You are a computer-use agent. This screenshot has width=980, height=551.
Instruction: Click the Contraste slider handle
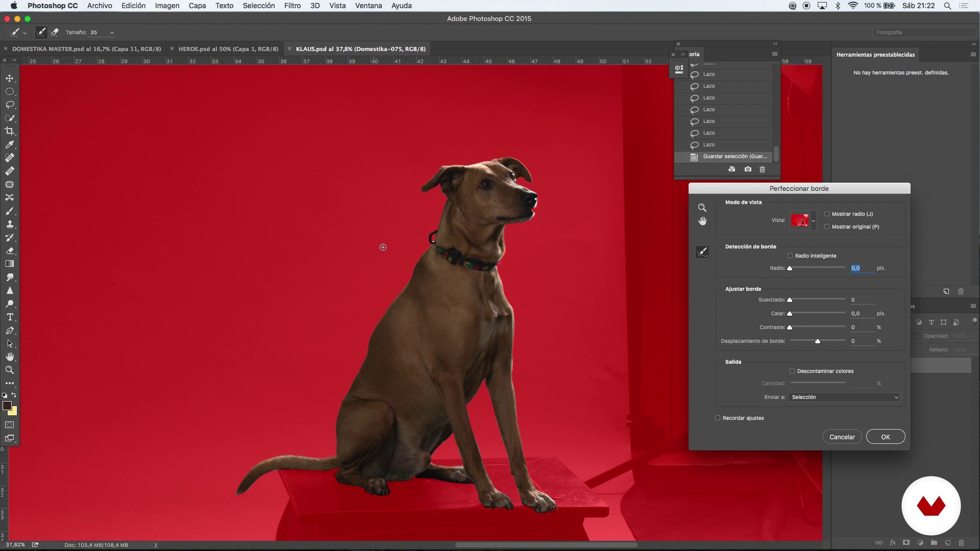(790, 328)
